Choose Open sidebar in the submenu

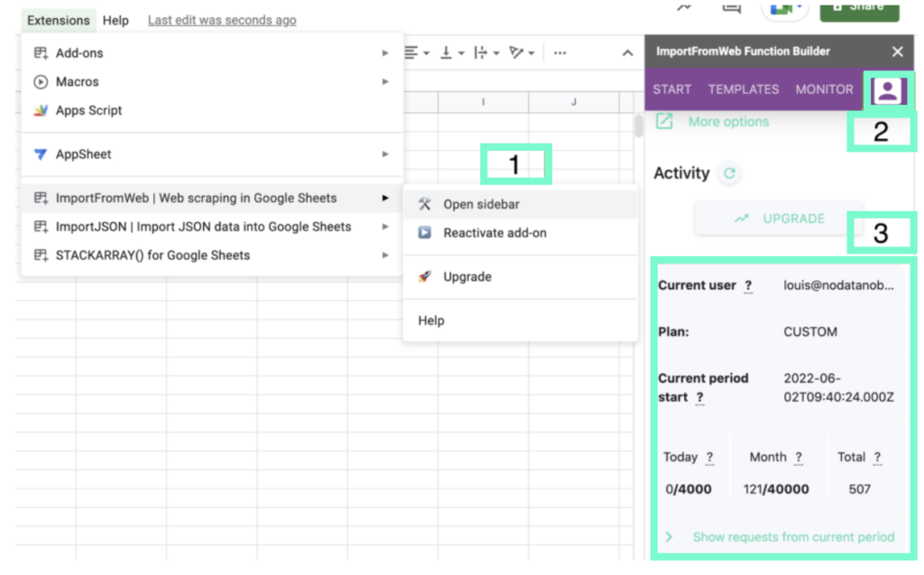coord(481,205)
